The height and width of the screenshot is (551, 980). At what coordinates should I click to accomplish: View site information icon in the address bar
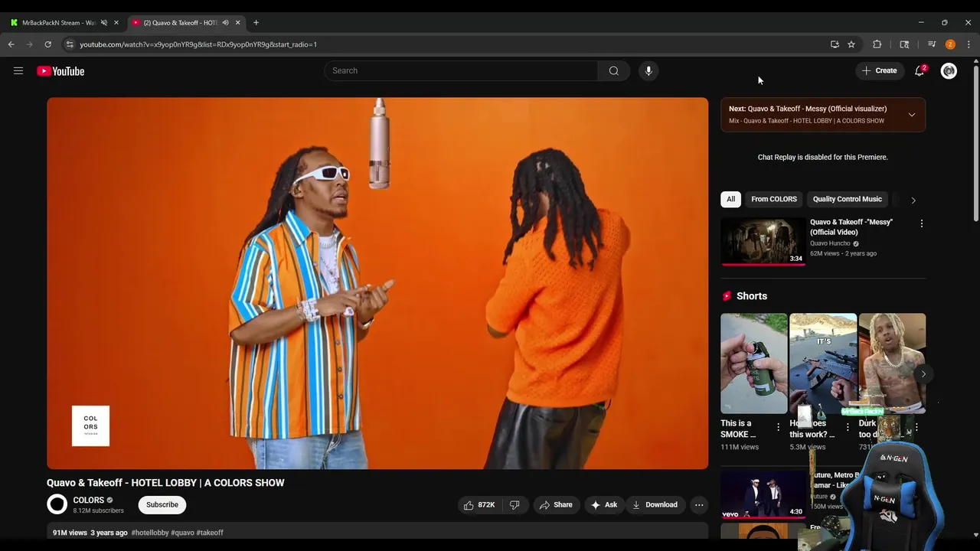[x=70, y=44]
